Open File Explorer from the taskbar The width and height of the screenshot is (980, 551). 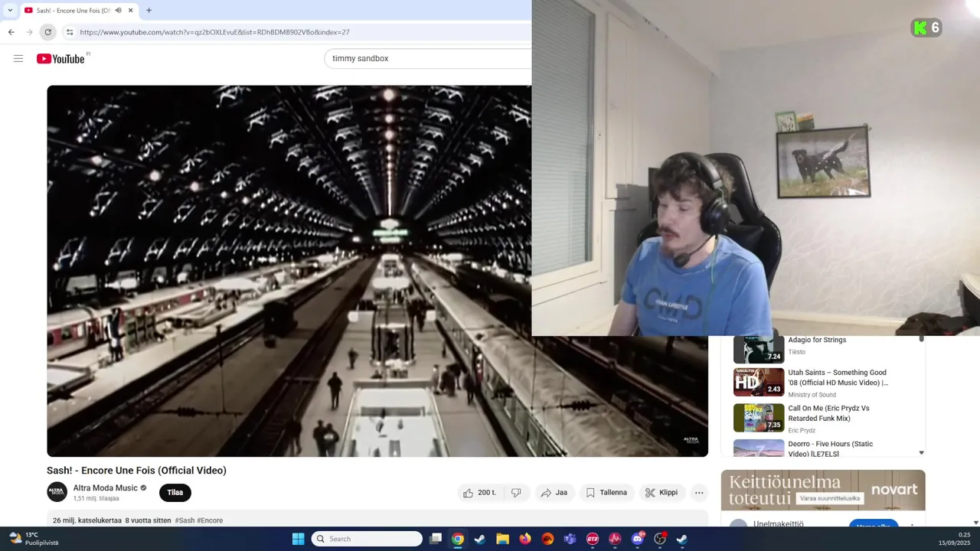point(502,539)
